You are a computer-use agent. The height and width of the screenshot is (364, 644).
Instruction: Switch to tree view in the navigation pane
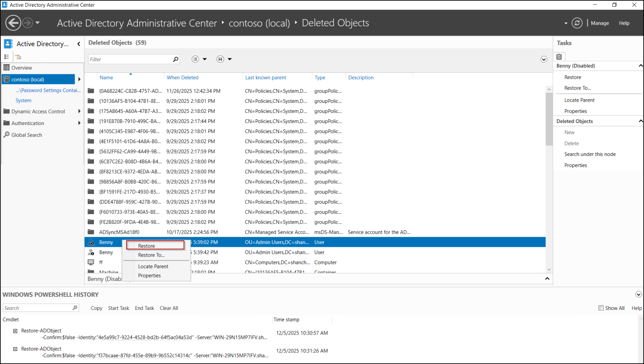click(18, 57)
